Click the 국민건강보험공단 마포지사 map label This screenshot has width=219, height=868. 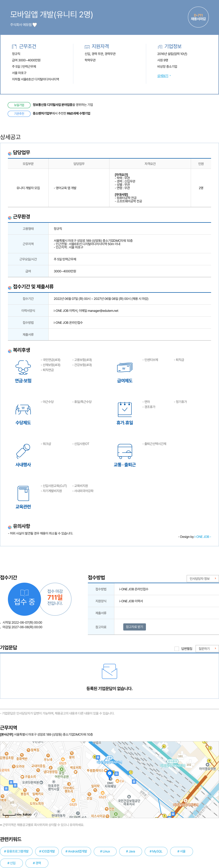[129, 802]
